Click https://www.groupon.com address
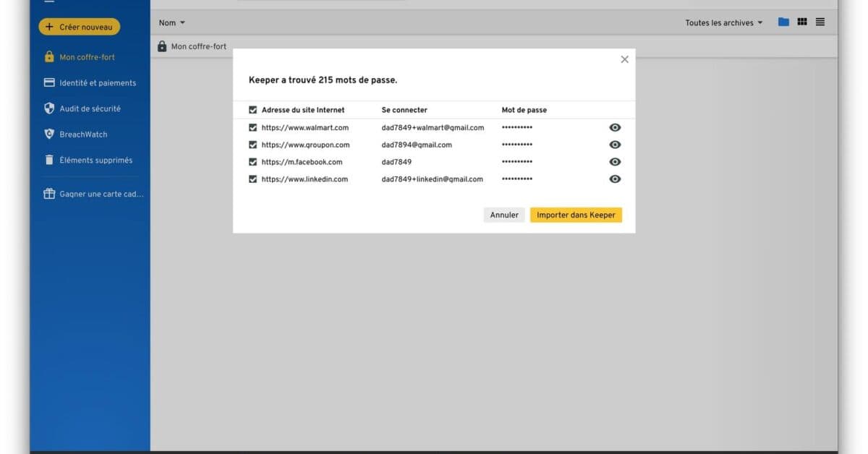 pyautogui.click(x=306, y=145)
